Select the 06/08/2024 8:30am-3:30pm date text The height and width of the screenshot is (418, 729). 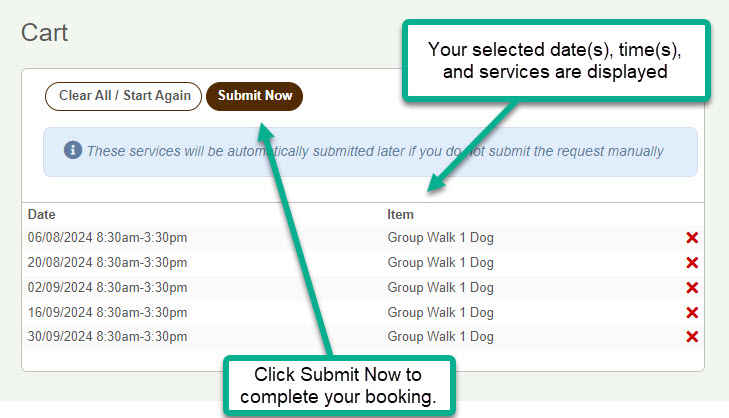coord(107,238)
